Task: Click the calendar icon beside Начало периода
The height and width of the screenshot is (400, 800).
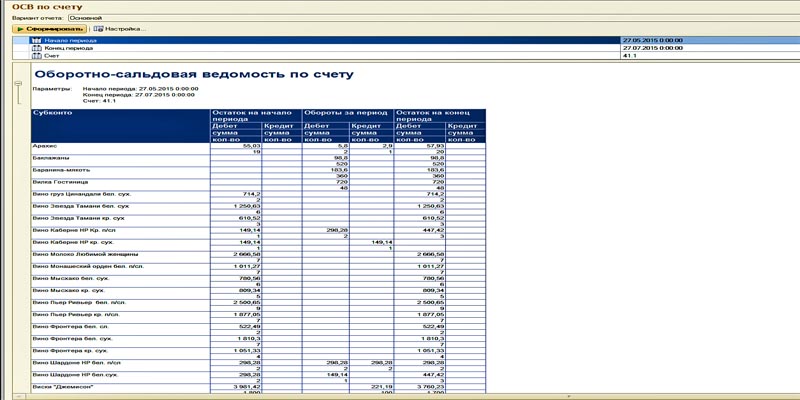Action: point(37,41)
